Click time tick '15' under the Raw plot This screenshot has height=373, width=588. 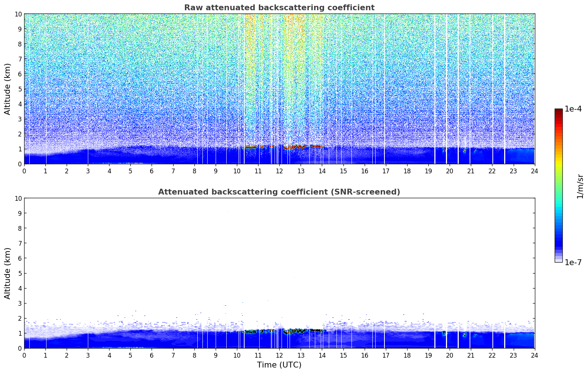[x=343, y=171]
